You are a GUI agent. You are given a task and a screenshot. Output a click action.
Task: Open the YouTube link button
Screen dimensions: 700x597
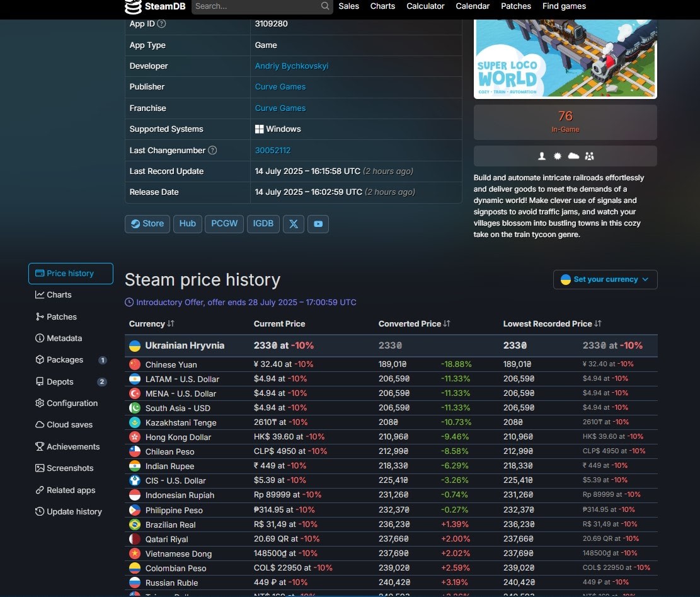(x=318, y=224)
